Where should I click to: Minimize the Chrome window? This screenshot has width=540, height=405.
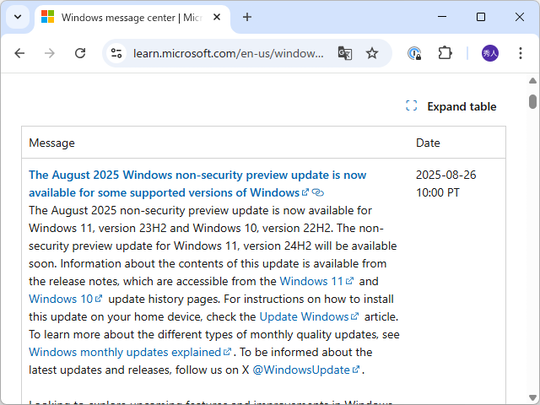(x=442, y=17)
